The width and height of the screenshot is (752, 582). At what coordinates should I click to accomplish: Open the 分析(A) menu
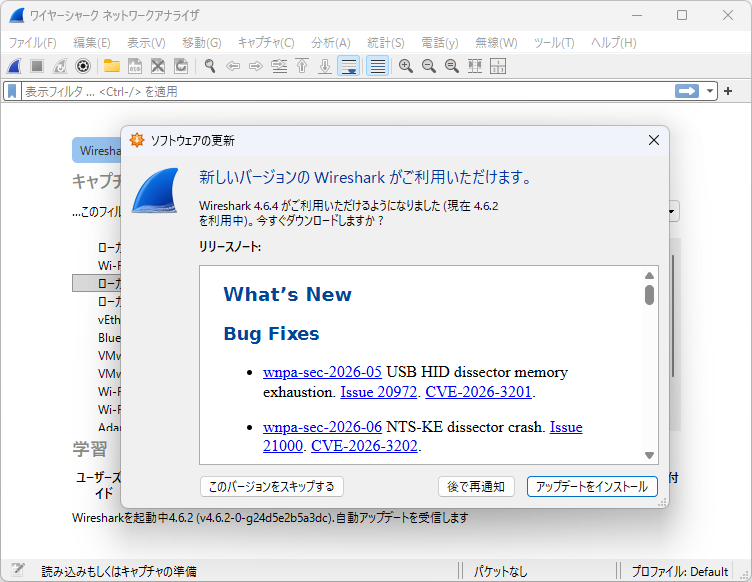[331, 43]
